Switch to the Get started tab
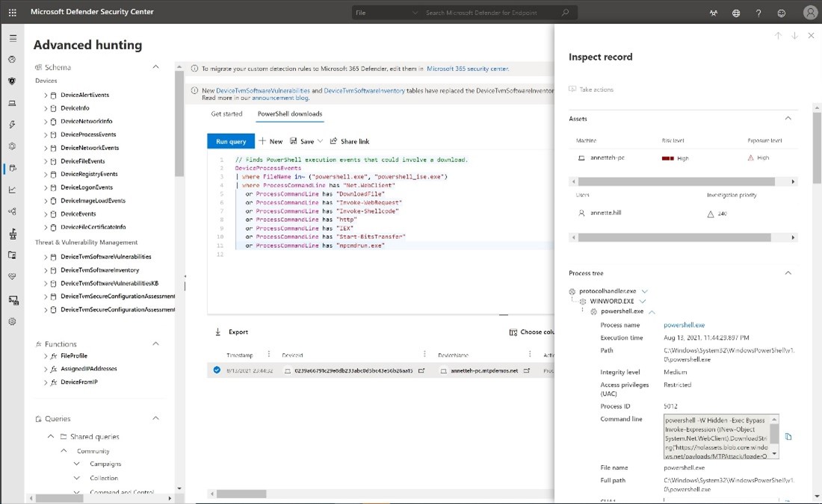 click(226, 113)
